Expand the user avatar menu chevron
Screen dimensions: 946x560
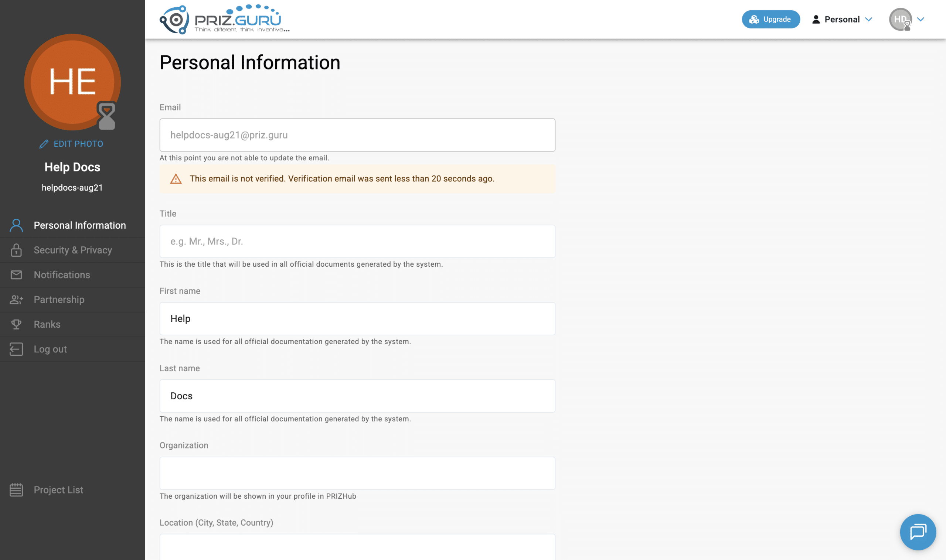[921, 19]
